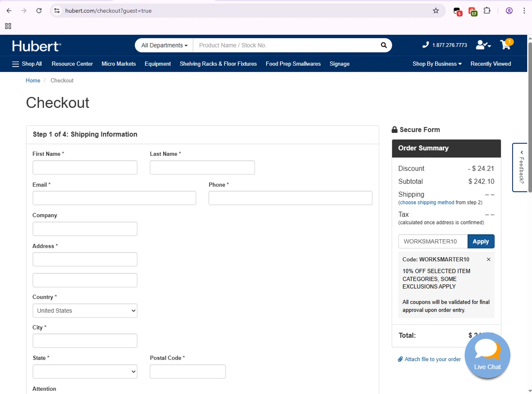Open the Shop All hamburger menu
The width and height of the screenshot is (532, 394).
pos(27,64)
